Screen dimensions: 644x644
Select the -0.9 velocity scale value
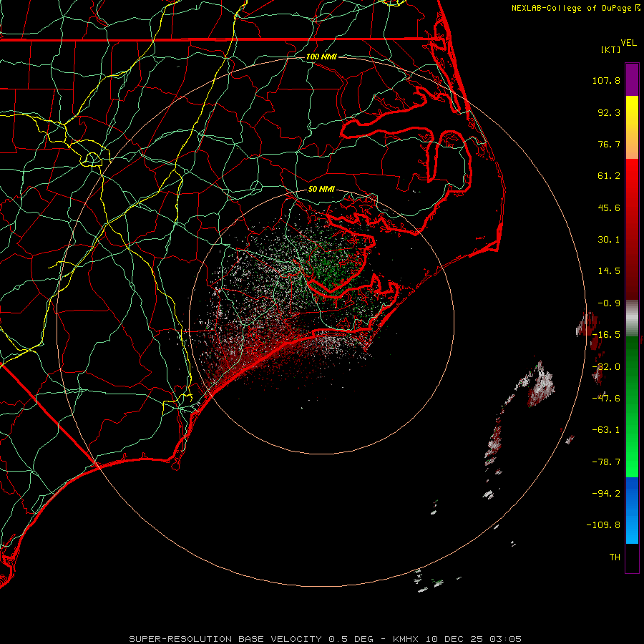click(x=609, y=303)
